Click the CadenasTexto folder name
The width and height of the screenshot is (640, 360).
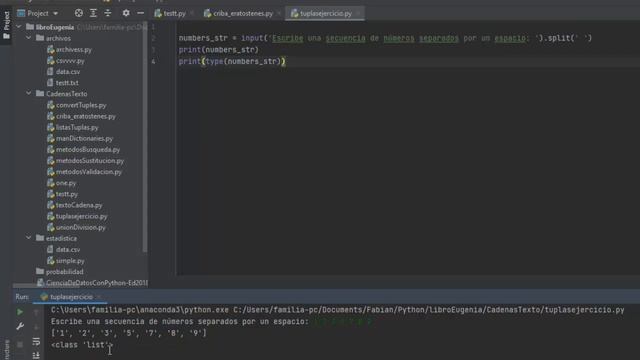pos(66,93)
